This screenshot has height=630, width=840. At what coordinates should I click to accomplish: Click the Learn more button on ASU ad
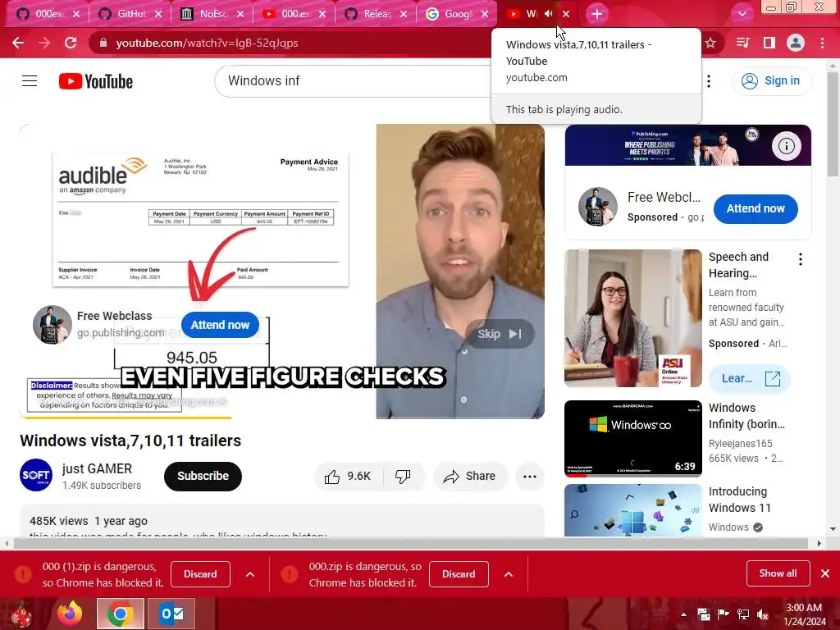pyautogui.click(x=750, y=379)
